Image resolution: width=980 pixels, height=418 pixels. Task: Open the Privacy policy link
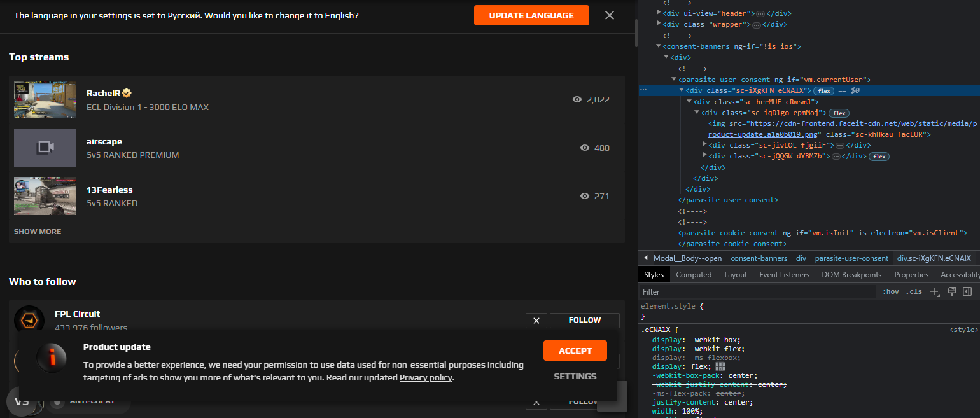[426, 377]
